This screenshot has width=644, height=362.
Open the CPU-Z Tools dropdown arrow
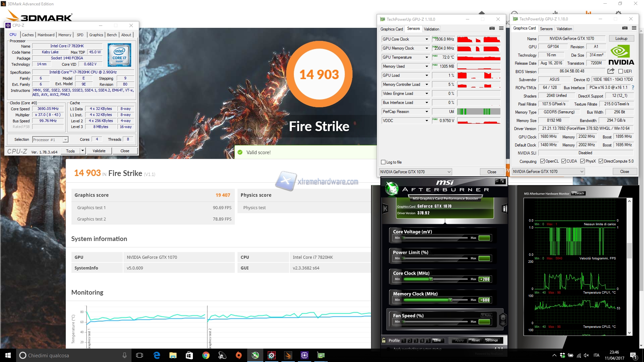(83, 151)
